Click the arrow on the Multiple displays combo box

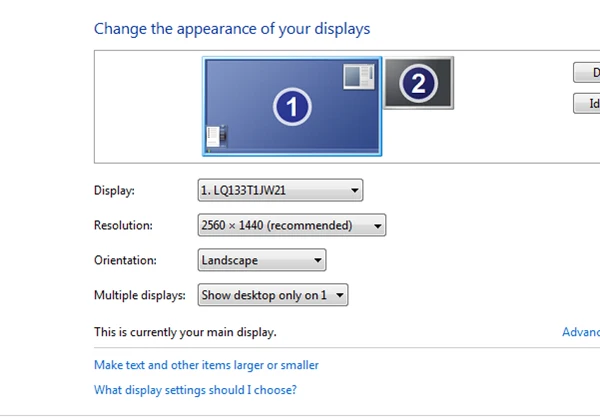(x=340, y=295)
